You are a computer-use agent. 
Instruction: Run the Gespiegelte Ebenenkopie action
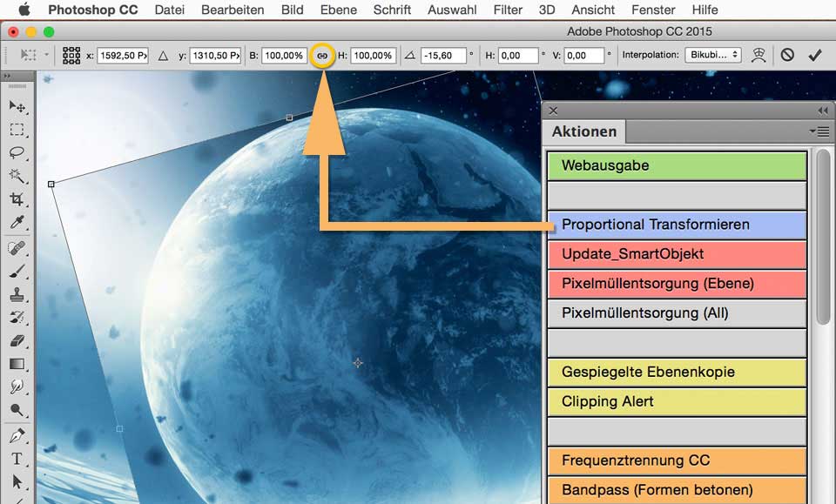click(677, 372)
